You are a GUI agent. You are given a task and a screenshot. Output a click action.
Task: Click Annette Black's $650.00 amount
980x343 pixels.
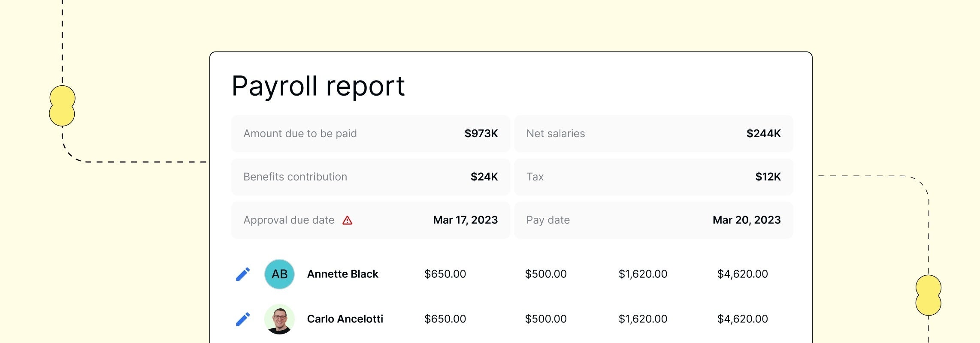(445, 274)
